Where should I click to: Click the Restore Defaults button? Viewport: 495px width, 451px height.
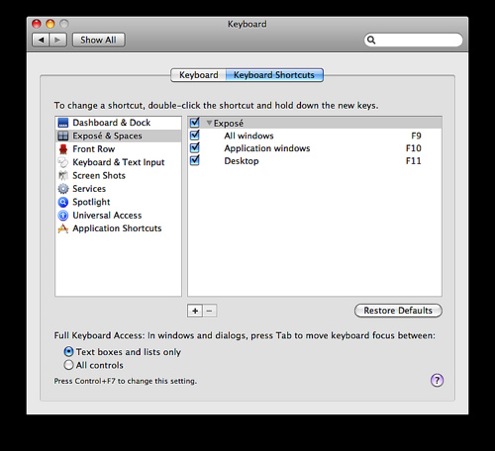398,311
